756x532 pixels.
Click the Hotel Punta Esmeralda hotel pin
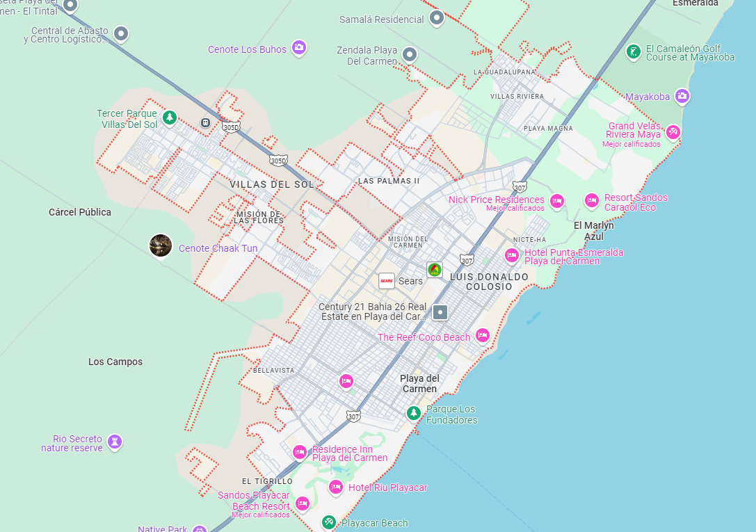tap(512, 255)
